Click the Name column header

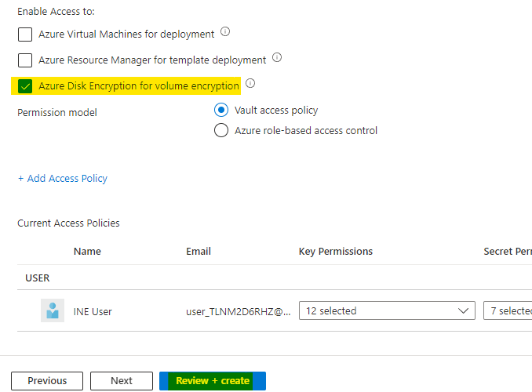coord(87,252)
